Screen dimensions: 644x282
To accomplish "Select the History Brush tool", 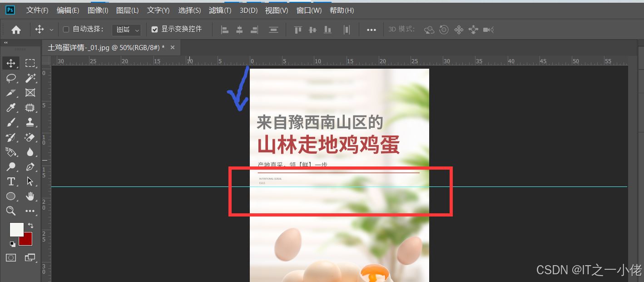I will [11, 137].
